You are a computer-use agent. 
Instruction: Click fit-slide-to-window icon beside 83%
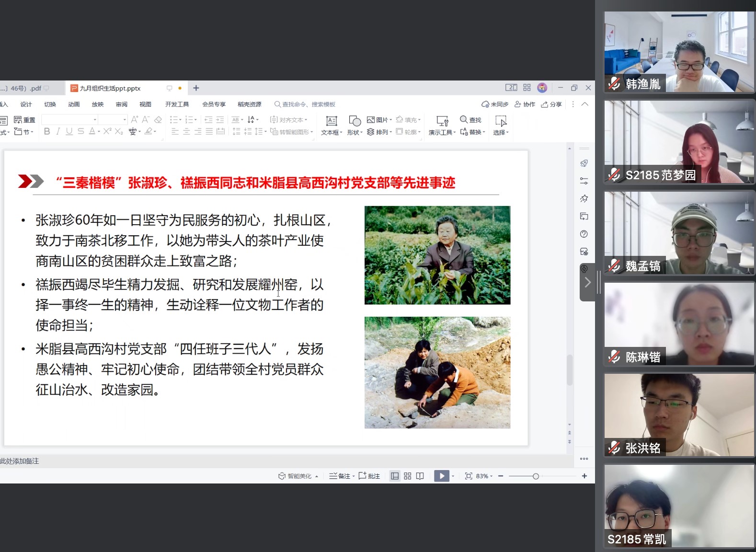click(x=469, y=476)
